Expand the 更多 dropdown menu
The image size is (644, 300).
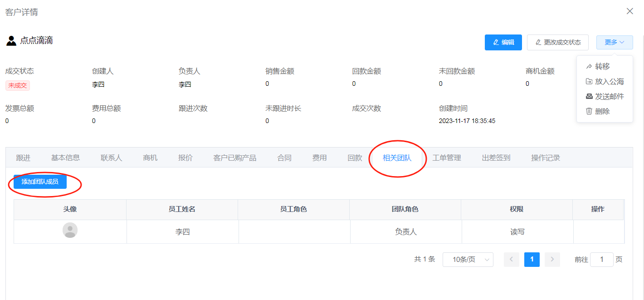[x=615, y=42]
